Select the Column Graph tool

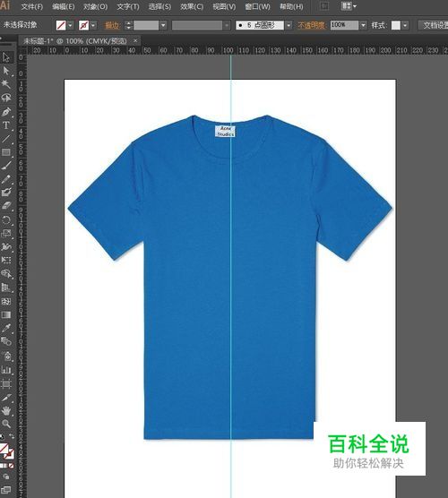coord(6,370)
